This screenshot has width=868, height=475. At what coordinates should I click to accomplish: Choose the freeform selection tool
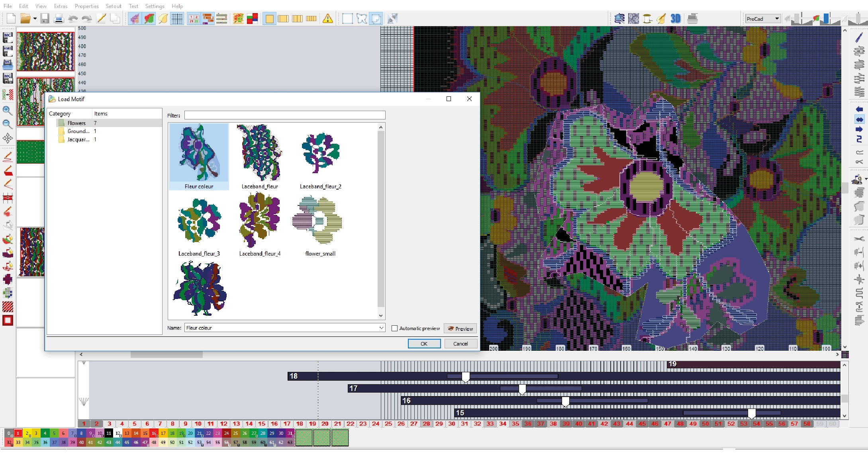click(x=362, y=18)
